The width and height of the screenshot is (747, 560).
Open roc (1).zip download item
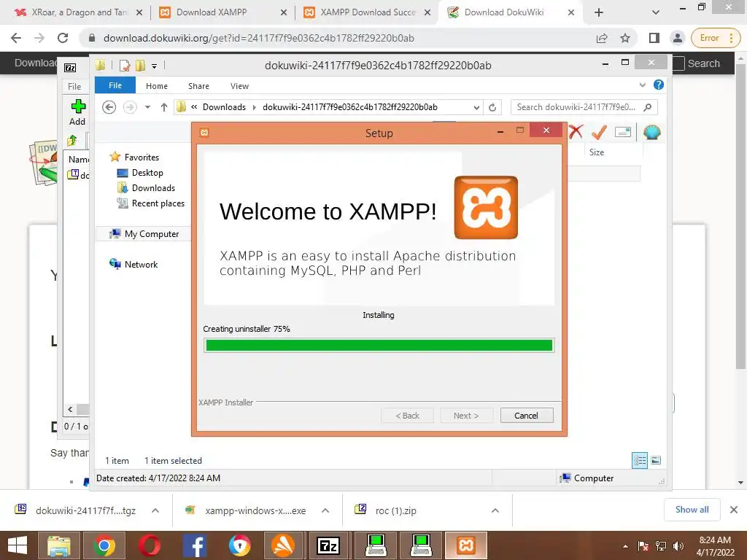tap(395, 510)
